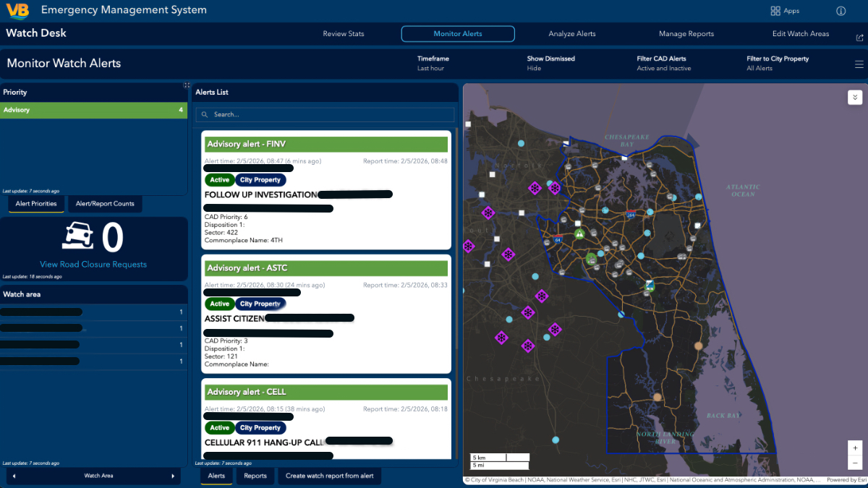Toggle City Property on the ASTC alert
Viewport: 868px width, 488px height.
coord(260,304)
